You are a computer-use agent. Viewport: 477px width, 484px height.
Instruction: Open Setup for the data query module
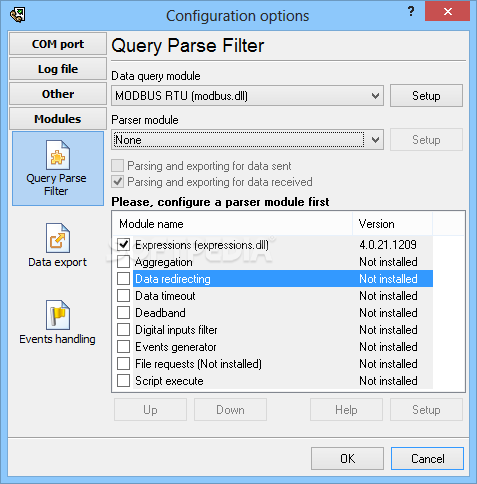tap(426, 96)
